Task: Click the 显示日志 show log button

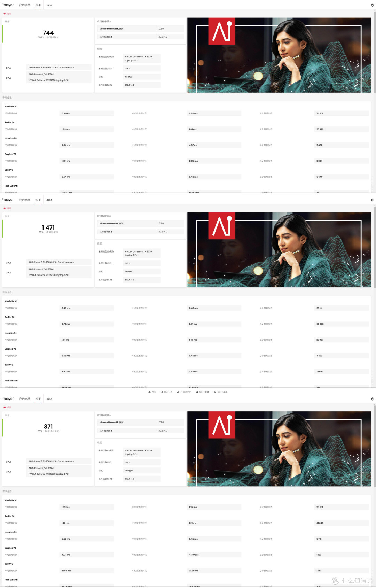Action: click(166, 392)
